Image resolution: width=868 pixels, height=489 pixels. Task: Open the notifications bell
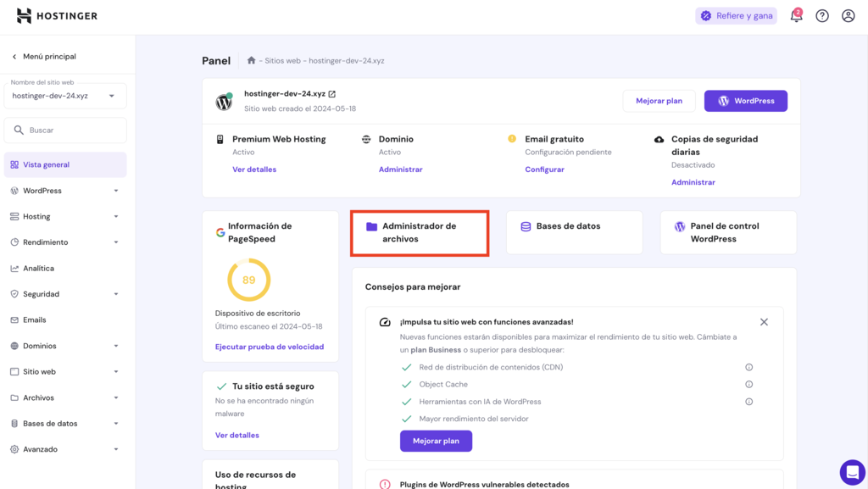795,15
